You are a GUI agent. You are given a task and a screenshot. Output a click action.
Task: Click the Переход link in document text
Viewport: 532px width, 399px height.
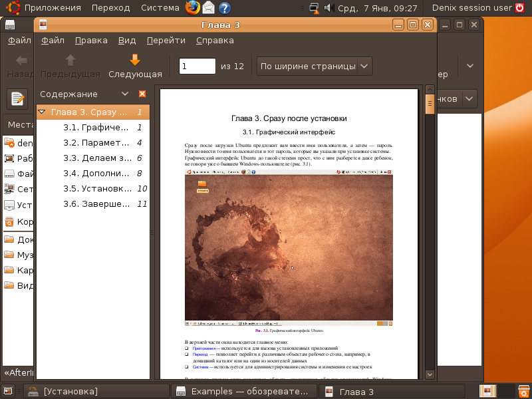click(200, 354)
